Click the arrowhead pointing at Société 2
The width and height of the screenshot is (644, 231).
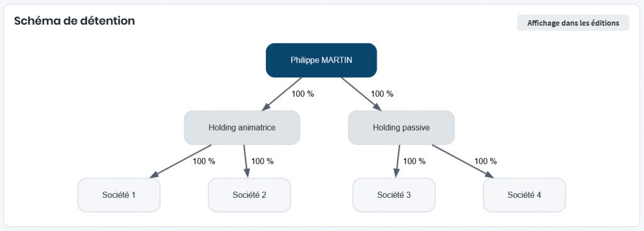(x=247, y=173)
